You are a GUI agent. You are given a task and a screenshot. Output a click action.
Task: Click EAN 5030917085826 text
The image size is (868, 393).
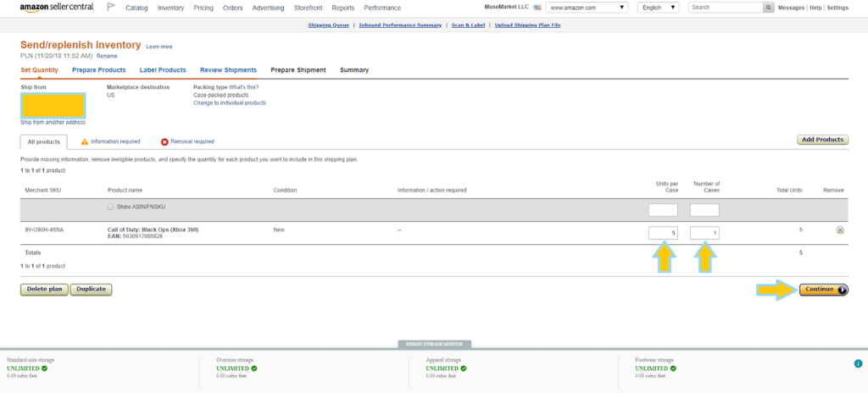click(x=135, y=236)
